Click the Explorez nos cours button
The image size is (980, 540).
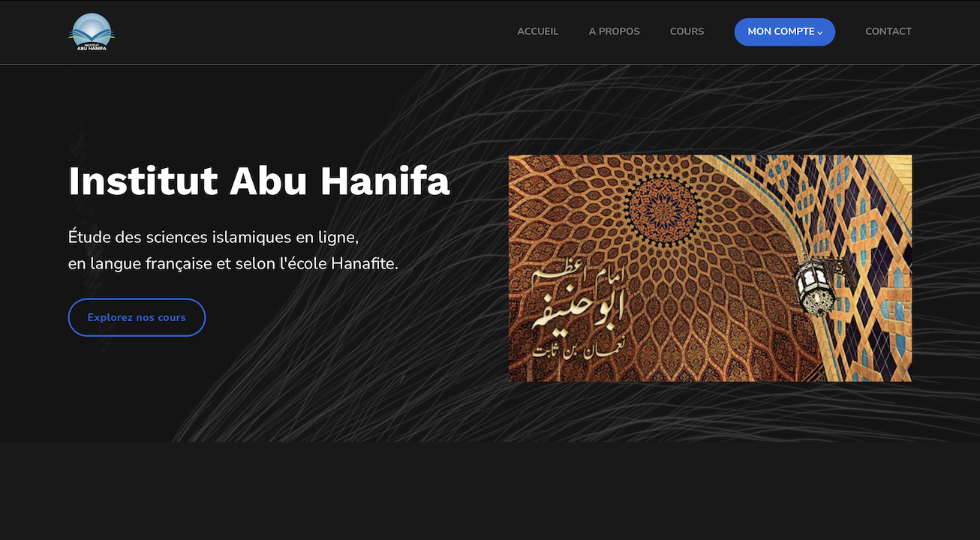(137, 317)
